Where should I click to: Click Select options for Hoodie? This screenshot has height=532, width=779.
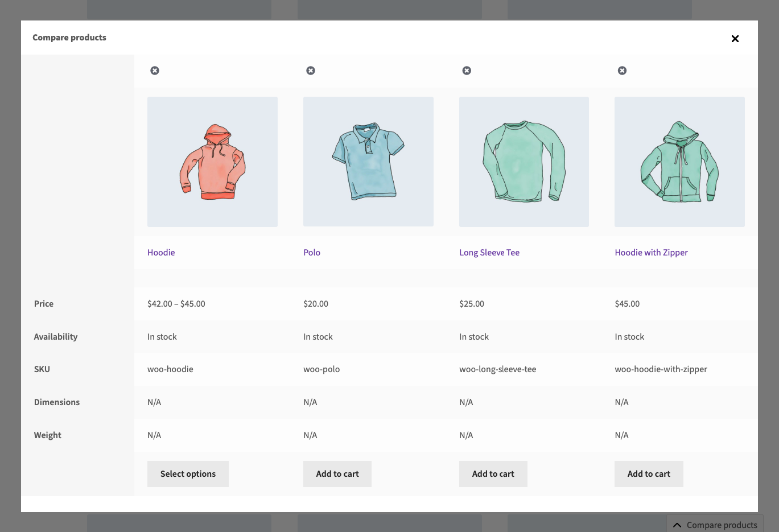pyautogui.click(x=188, y=474)
